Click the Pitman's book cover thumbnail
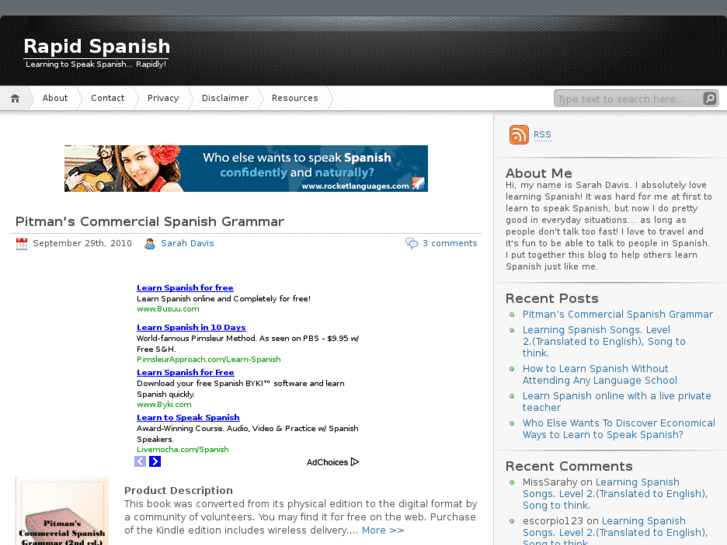 pyautogui.click(x=62, y=511)
